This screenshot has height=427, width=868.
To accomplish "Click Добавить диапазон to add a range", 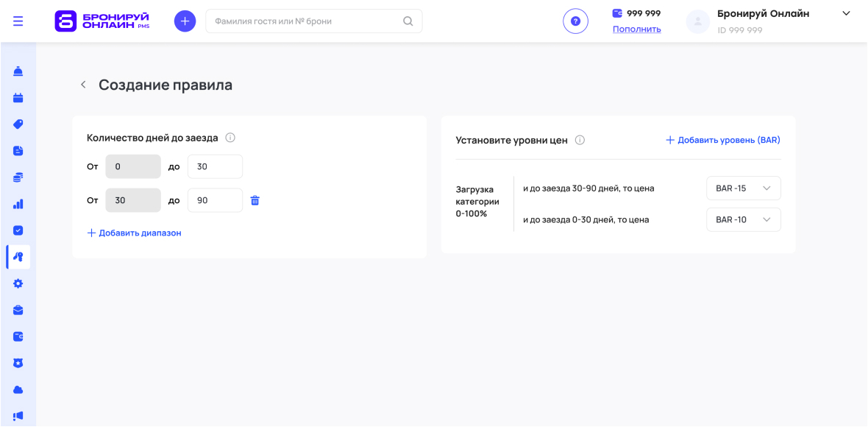I will (x=134, y=233).
